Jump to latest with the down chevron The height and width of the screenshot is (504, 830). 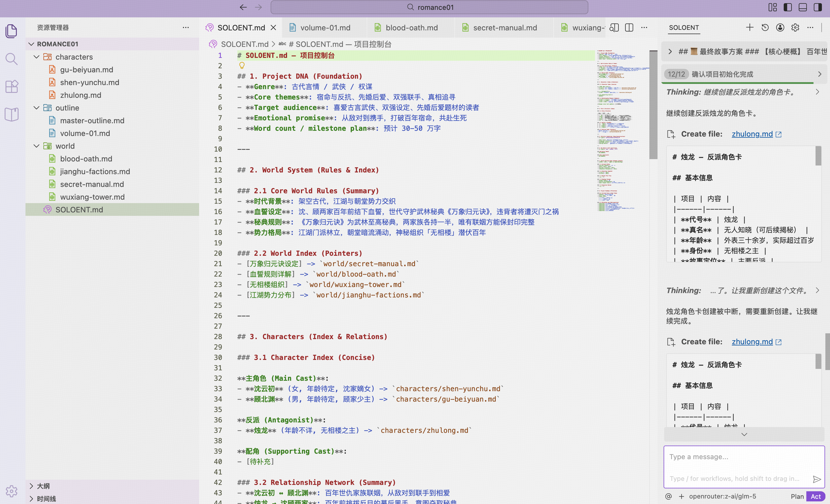click(744, 434)
